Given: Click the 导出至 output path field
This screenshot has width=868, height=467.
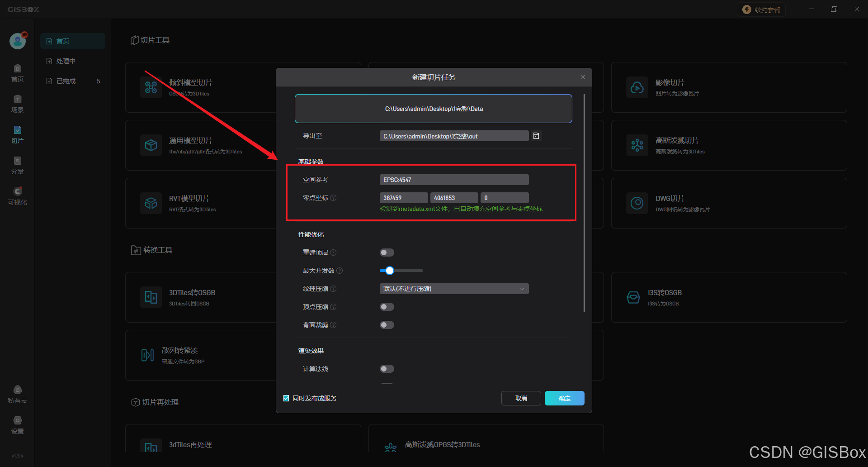Looking at the screenshot, I should point(454,136).
